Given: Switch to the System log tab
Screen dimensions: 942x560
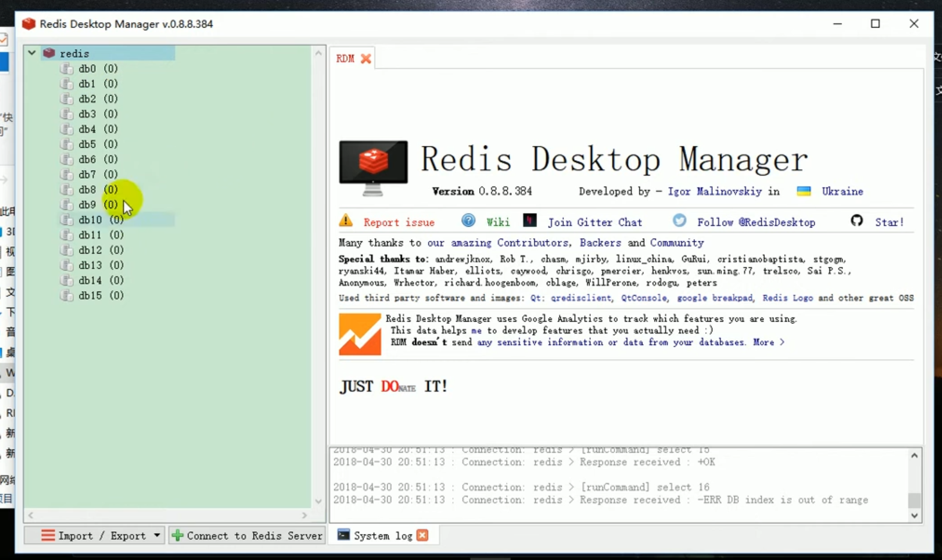Looking at the screenshot, I should [382, 535].
